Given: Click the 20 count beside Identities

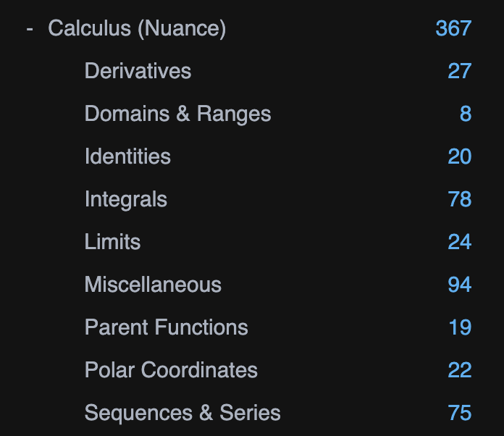Looking at the screenshot, I should 460,156.
